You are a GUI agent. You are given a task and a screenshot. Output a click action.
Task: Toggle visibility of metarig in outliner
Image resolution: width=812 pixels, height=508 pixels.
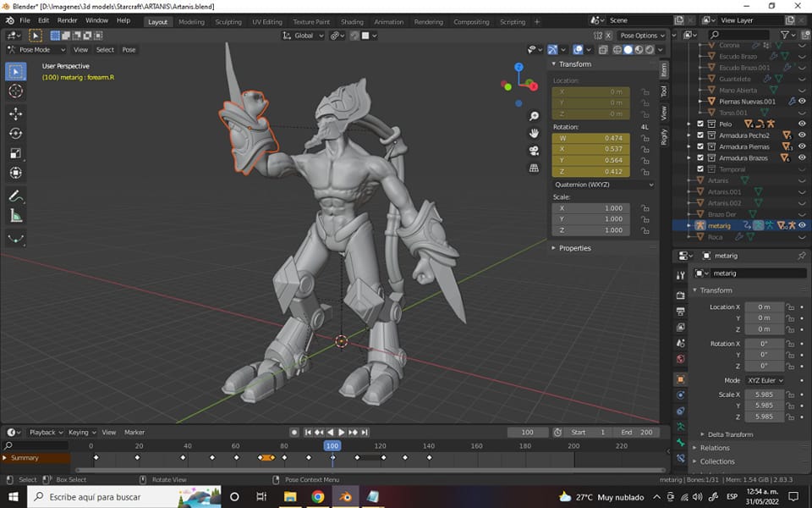pyautogui.click(x=802, y=225)
